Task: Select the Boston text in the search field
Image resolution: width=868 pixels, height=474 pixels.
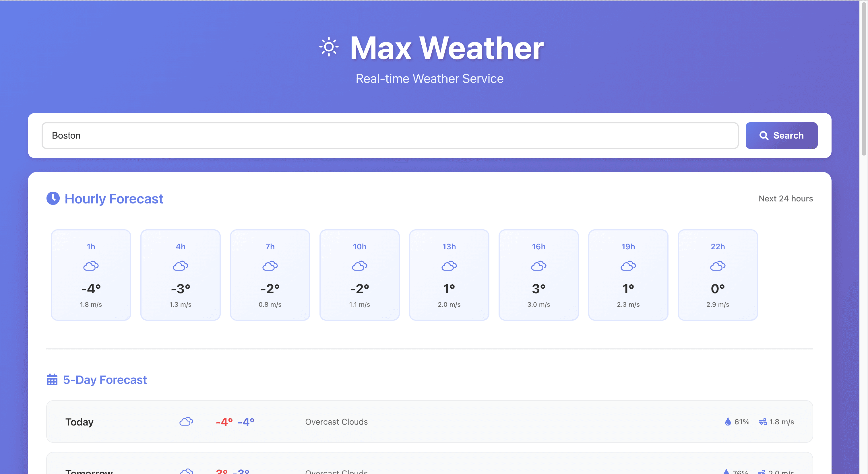Action: (66, 135)
